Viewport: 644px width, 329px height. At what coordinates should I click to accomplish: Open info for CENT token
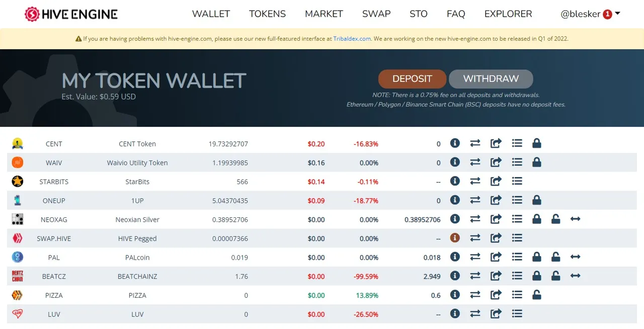point(455,143)
